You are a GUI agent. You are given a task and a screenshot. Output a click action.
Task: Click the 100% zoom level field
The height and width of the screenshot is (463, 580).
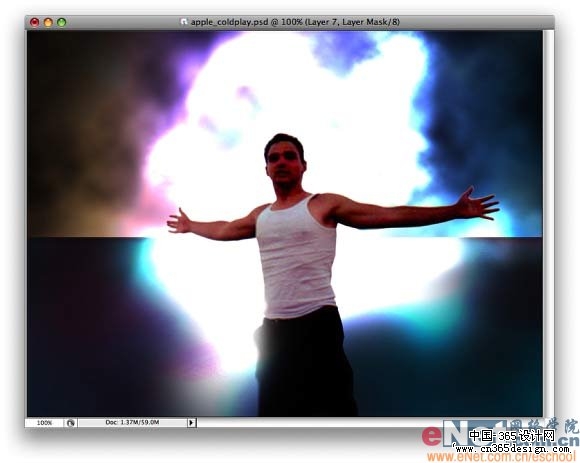(44, 422)
